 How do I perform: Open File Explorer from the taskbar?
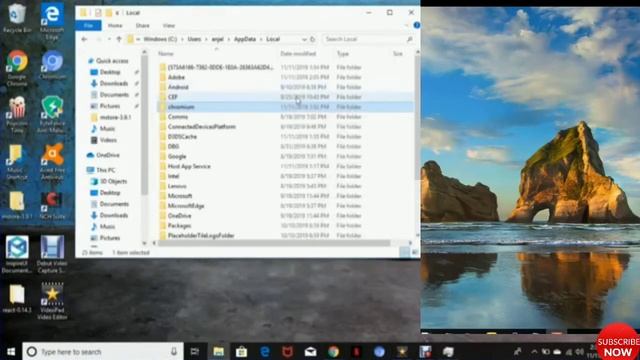(218, 351)
